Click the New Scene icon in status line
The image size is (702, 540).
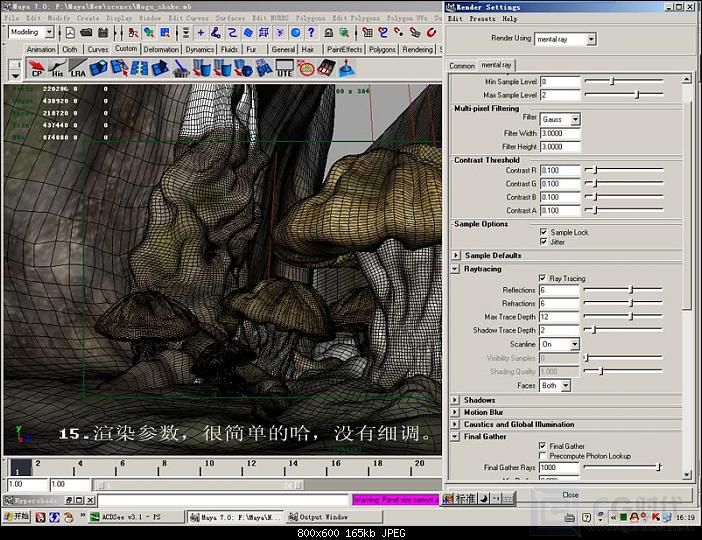coord(70,33)
